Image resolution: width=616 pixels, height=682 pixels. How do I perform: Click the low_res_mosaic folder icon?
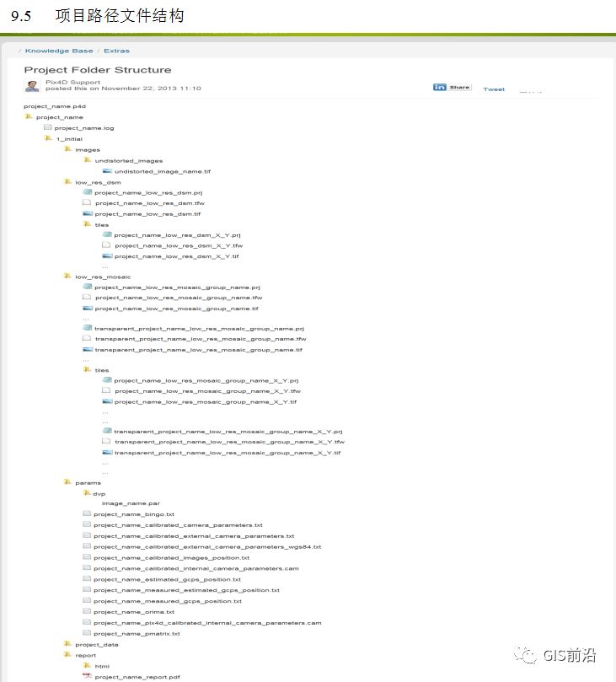pos(67,277)
